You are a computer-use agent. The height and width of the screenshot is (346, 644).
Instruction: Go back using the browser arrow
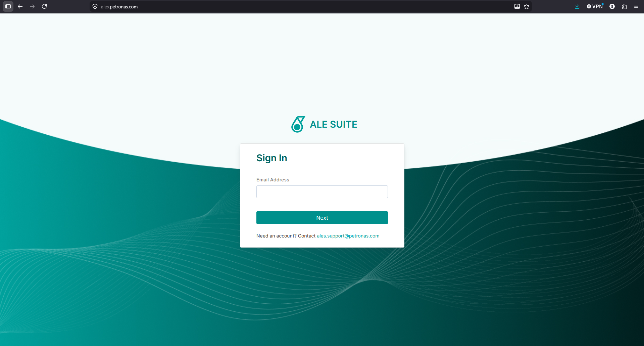[20, 6]
